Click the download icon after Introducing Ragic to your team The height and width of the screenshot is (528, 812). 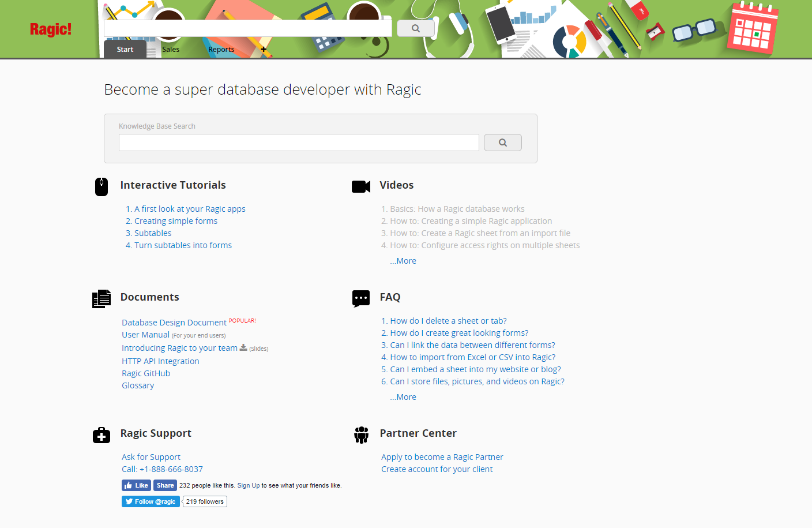click(x=243, y=347)
